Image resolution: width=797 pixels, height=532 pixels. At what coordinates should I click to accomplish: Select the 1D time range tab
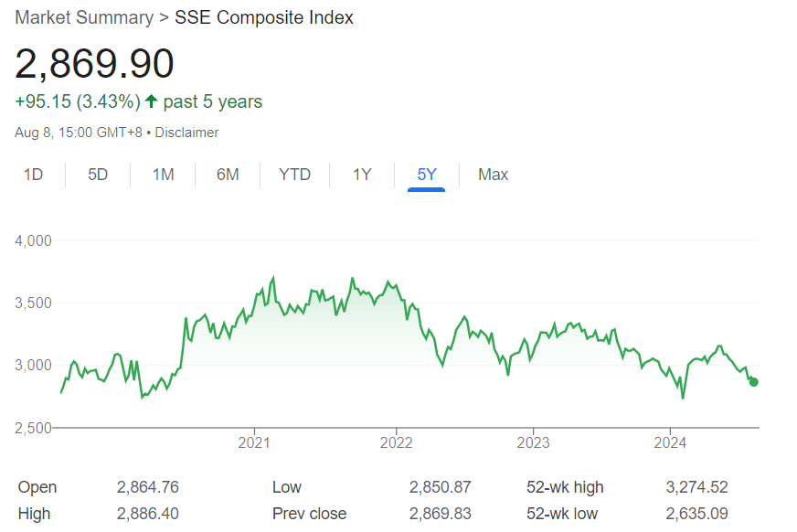(x=34, y=175)
